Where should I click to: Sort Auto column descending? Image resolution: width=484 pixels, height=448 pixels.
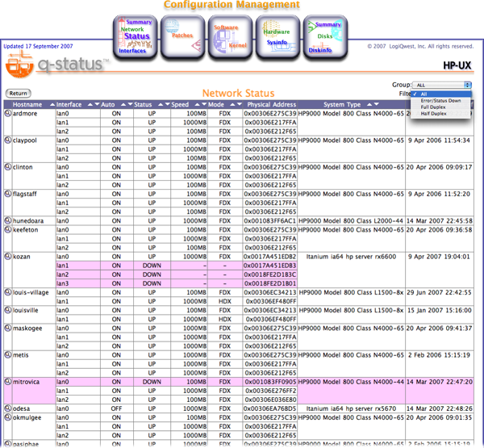(x=130, y=104)
